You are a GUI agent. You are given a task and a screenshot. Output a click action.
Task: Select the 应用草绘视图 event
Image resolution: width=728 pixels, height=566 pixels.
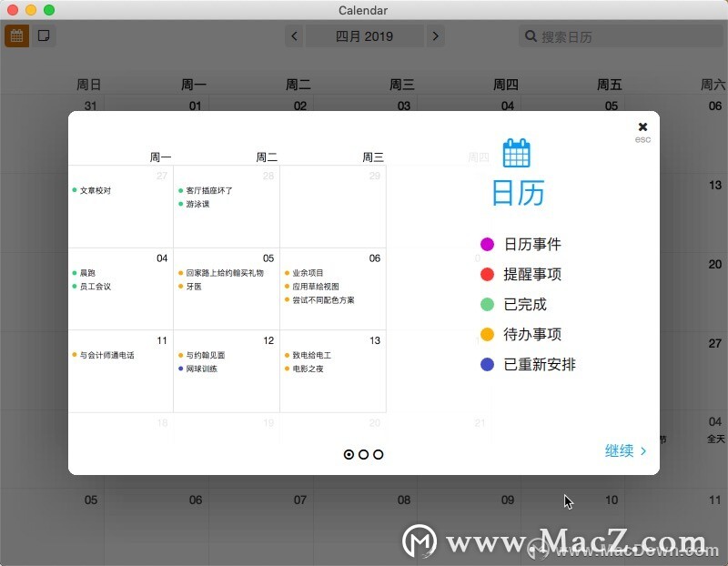coord(312,287)
